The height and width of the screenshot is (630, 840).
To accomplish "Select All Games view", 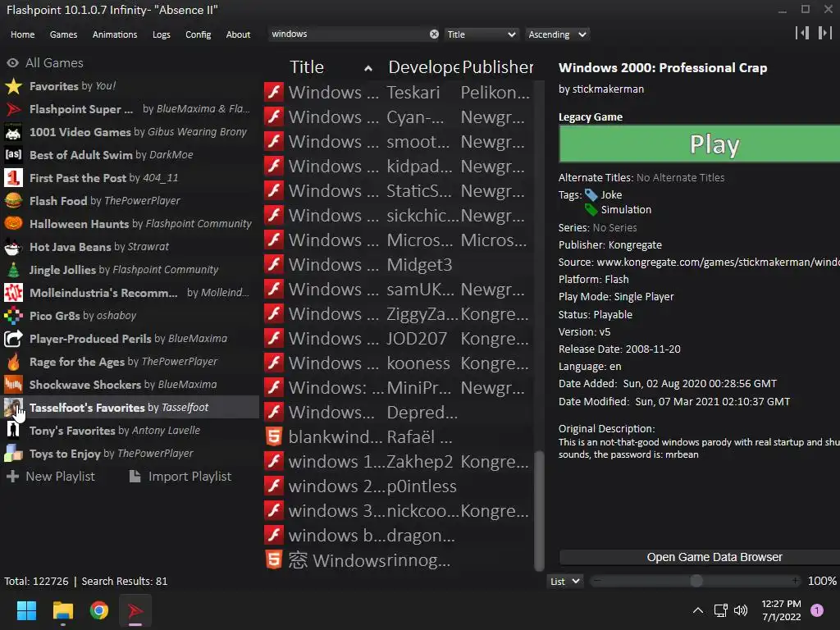I will 45,63.
